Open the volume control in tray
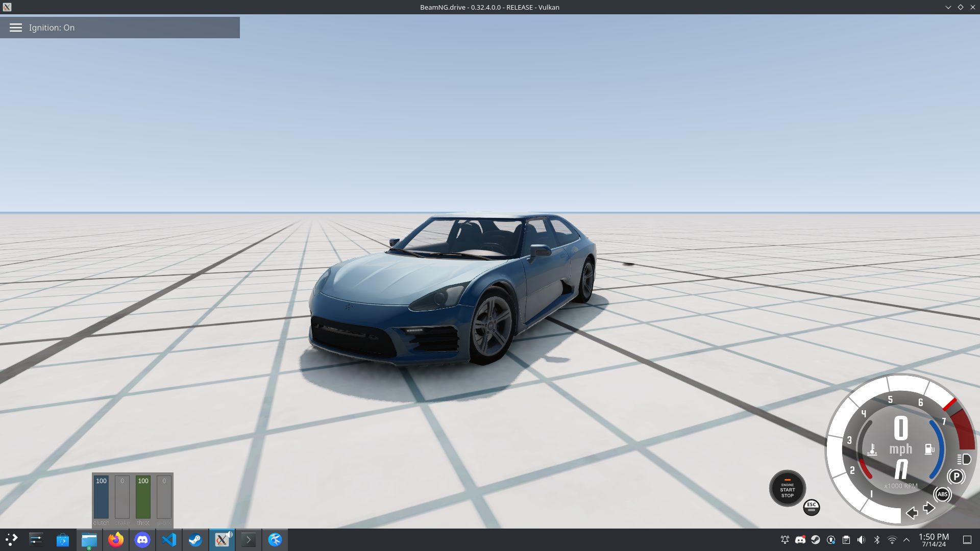Image resolution: width=980 pixels, height=551 pixels. coord(862,540)
